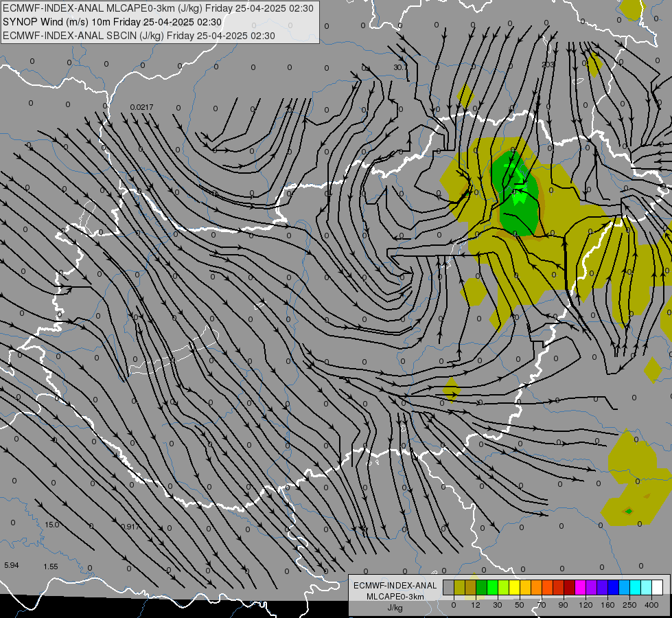
Task: Click the legend tick label 250
Action: (x=629, y=605)
